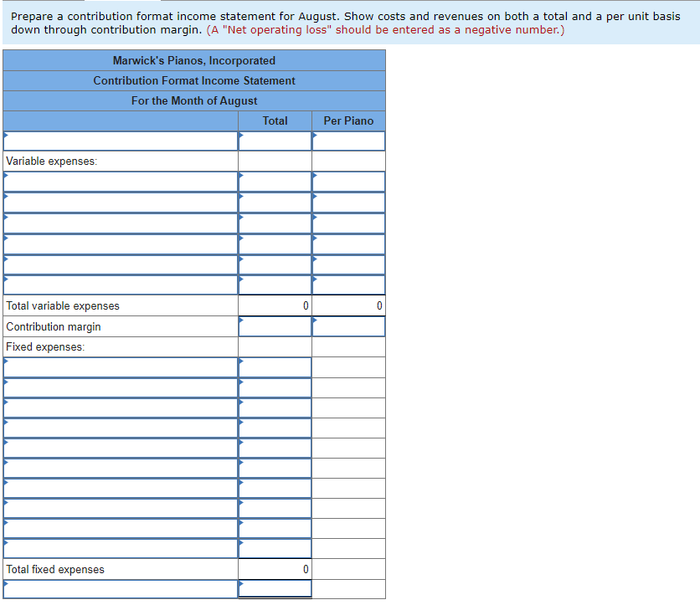Open the second fixed expense label dropdown

coord(121,387)
